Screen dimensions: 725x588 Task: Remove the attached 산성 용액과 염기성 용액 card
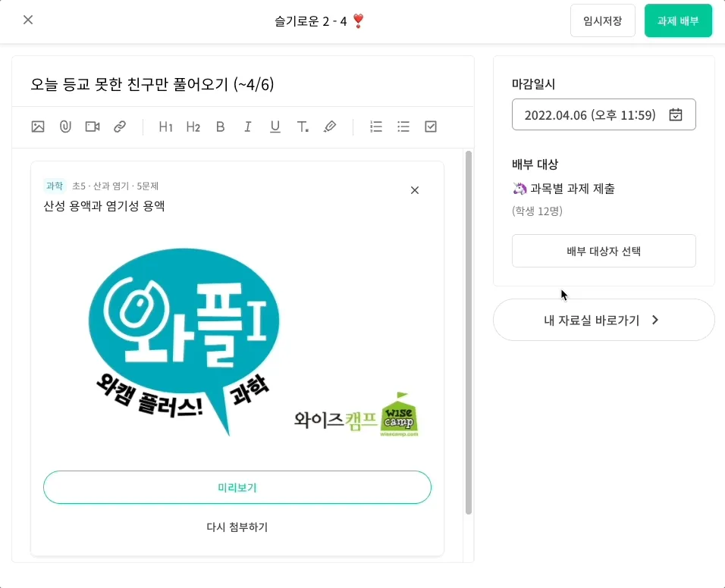pyautogui.click(x=415, y=190)
